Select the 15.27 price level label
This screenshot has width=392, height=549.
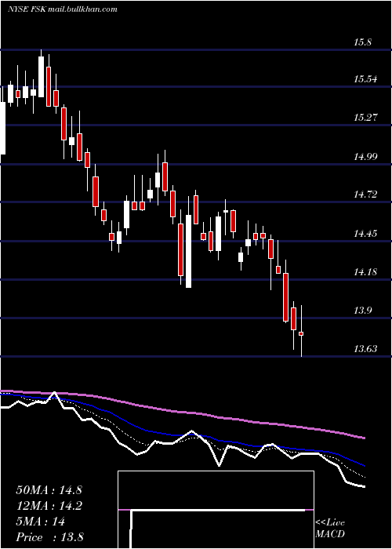pyautogui.click(x=365, y=118)
